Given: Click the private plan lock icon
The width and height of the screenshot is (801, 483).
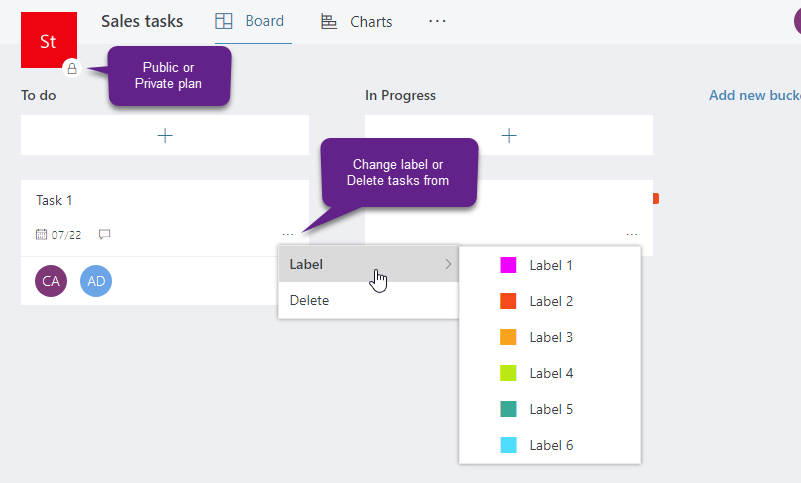Looking at the screenshot, I should point(72,68).
